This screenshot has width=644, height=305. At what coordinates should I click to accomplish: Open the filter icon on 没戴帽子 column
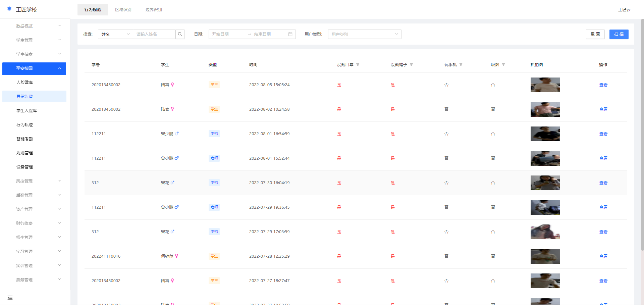(x=412, y=64)
